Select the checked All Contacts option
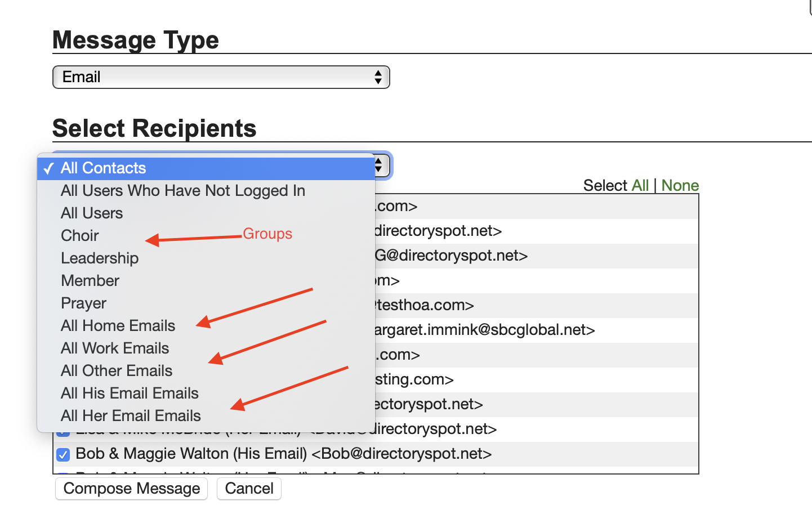The height and width of the screenshot is (510, 812). (104, 168)
